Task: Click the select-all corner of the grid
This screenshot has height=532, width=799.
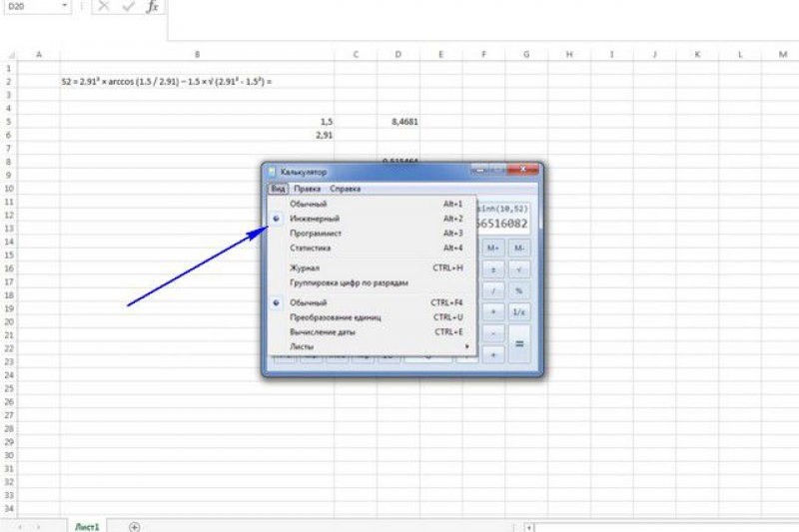Action: point(11,55)
